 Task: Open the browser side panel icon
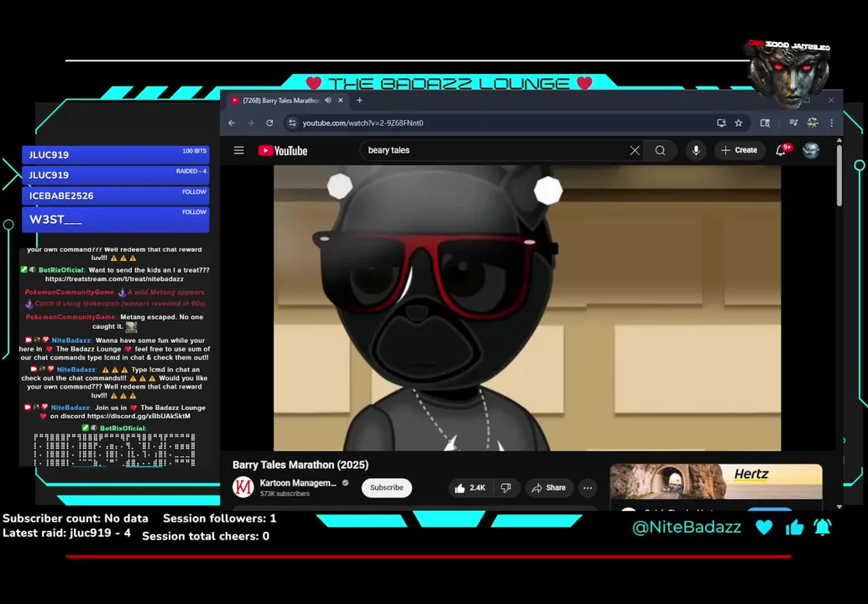coord(765,122)
